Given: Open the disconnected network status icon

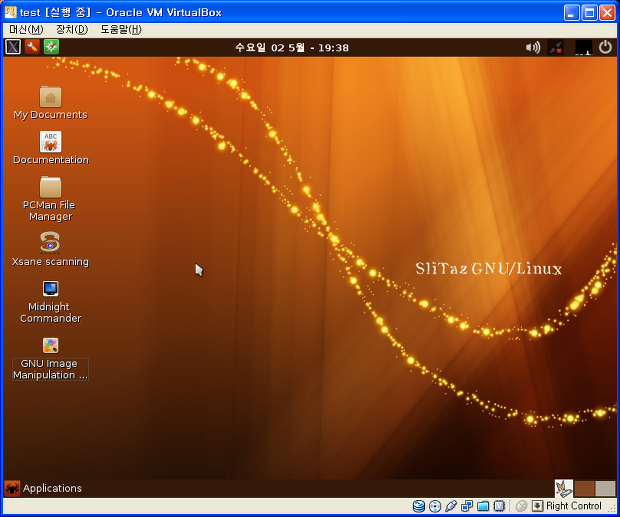Looking at the screenshot, I should (556, 48).
